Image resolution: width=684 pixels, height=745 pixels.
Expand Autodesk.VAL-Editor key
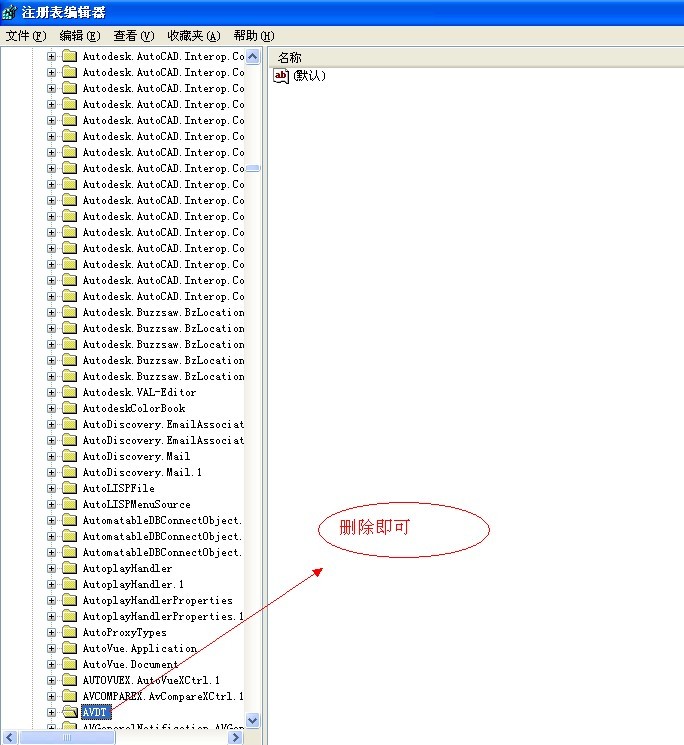click(x=51, y=392)
